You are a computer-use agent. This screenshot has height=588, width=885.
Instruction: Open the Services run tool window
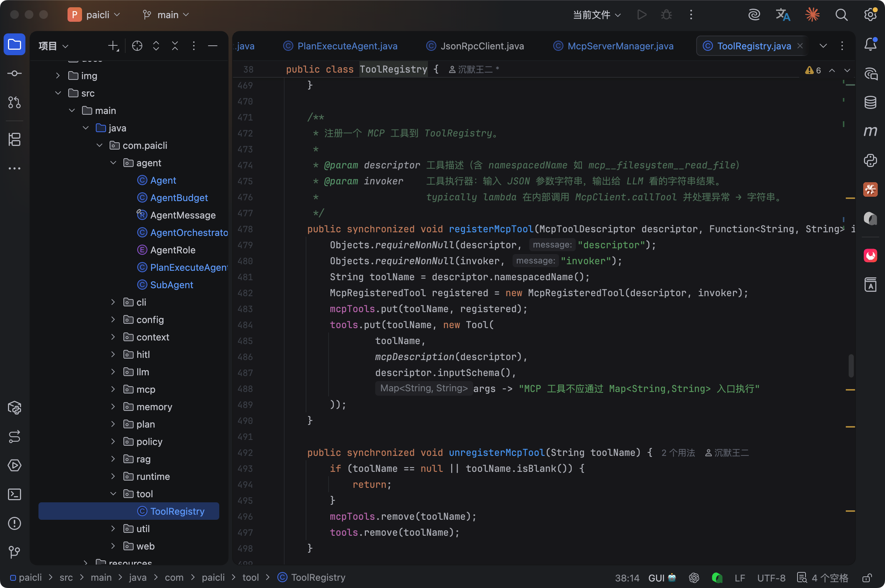14,465
